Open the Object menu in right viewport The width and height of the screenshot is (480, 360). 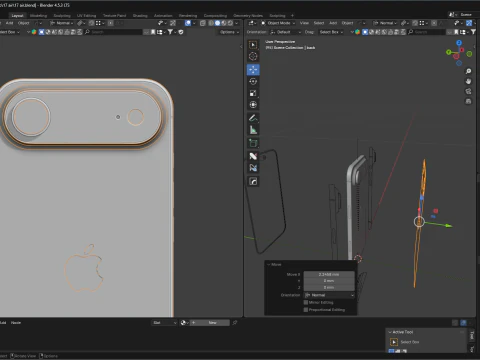[x=347, y=23]
